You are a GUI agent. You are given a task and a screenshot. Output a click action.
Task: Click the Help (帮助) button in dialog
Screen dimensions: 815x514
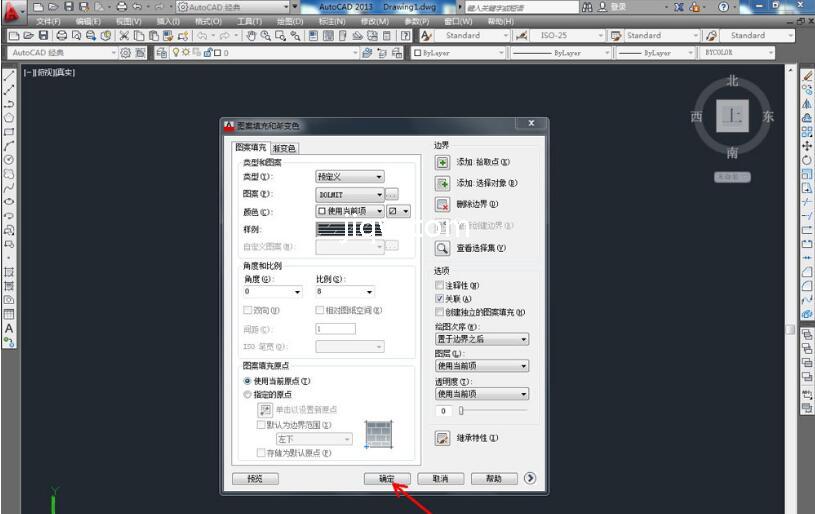tap(494, 478)
